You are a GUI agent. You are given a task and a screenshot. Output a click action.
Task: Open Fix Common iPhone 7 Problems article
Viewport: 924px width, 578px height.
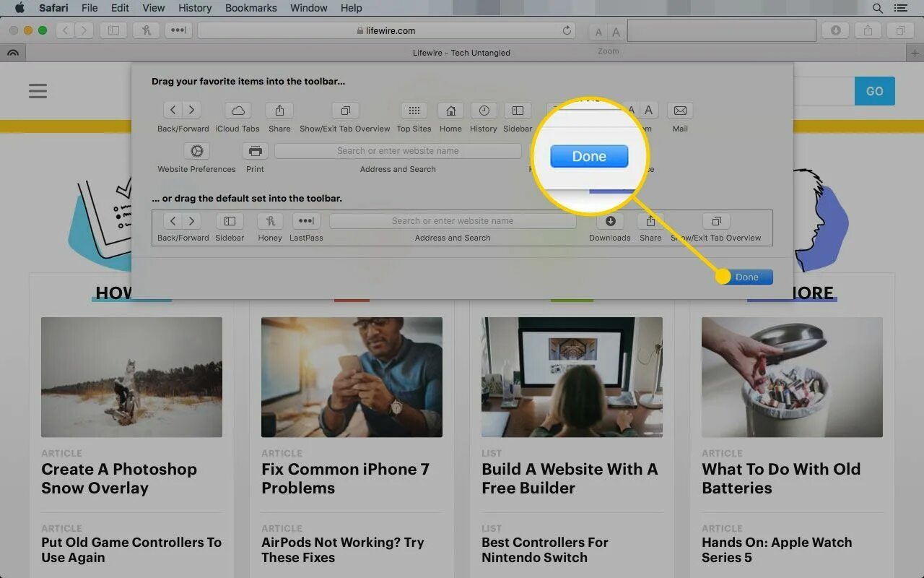345,478
